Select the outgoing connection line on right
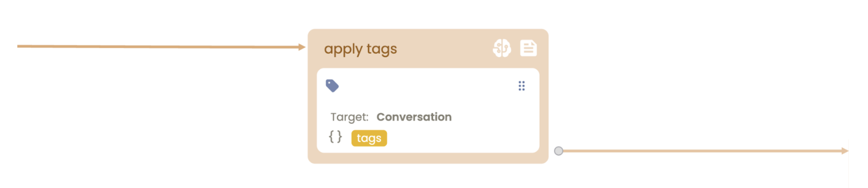Image resolution: width=868 pixels, height=188 pixels. point(702,151)
